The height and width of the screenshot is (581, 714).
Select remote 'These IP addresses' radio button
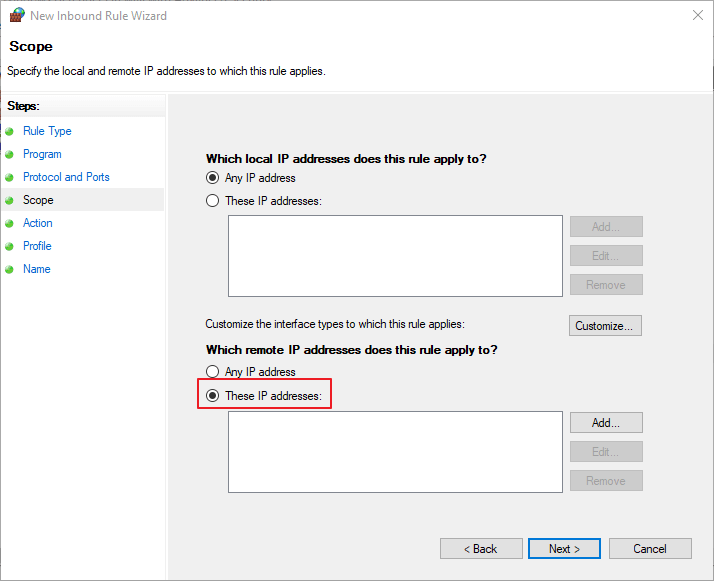(x=212, y=396)
